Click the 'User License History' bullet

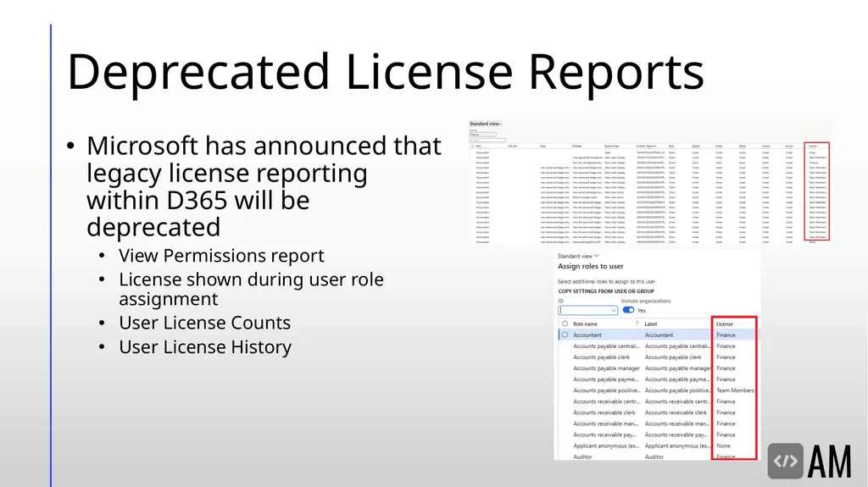pos(205,347)
